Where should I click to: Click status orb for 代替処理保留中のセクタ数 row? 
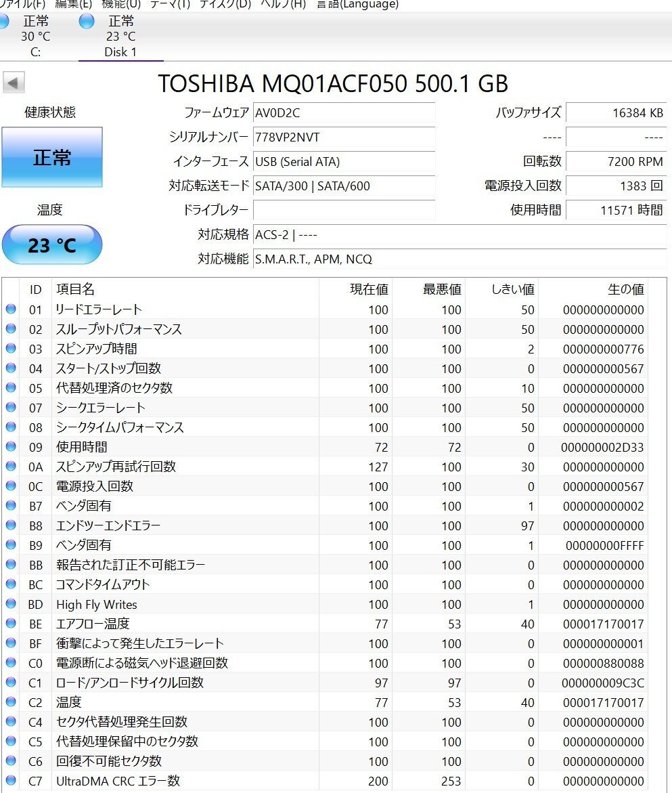11,741
